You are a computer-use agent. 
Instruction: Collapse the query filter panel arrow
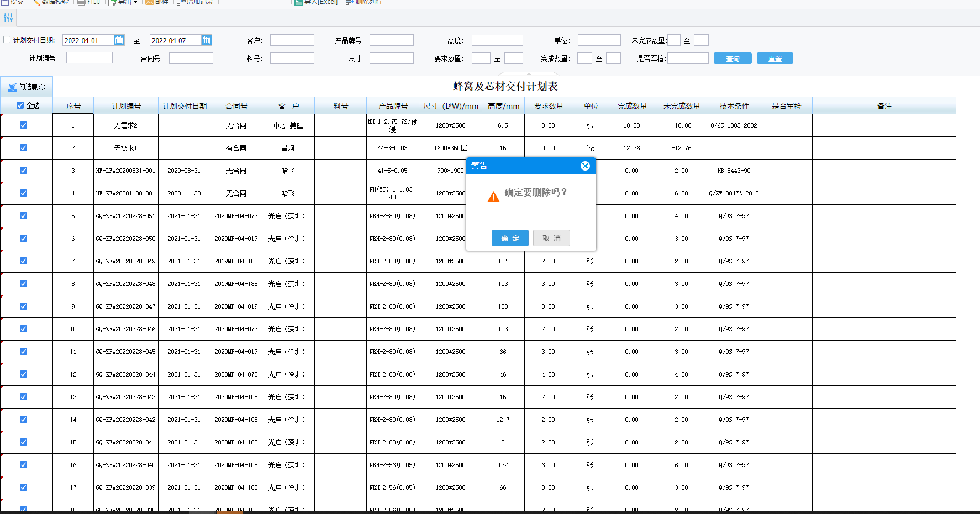529,73
